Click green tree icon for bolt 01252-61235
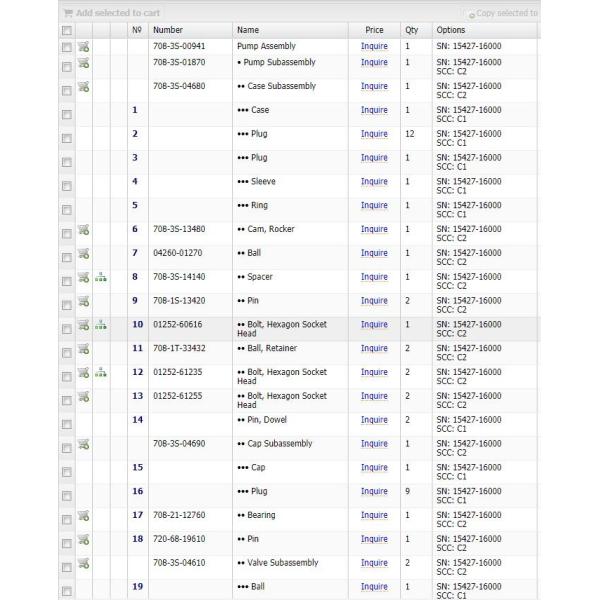 point(101,373)
